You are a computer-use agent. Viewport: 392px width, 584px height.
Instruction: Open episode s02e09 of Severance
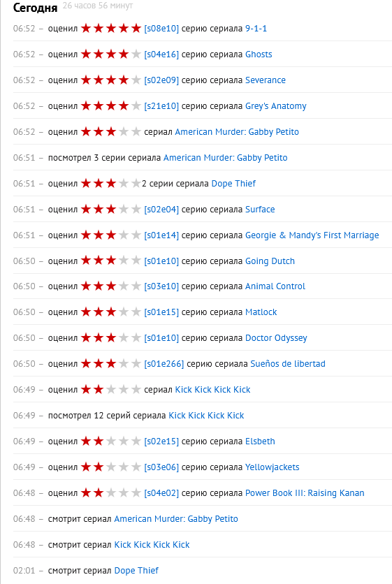(x=161, y=80)
